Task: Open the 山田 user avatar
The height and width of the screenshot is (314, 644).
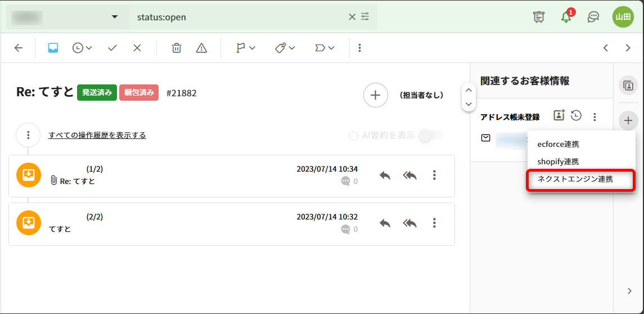Action: click(623, 17)
